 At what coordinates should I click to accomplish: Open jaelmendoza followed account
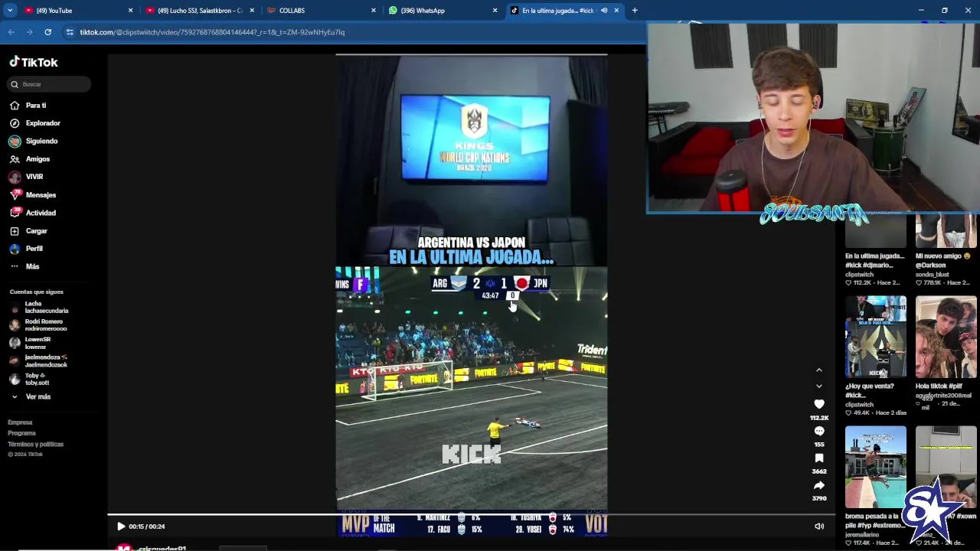point(39,361)
